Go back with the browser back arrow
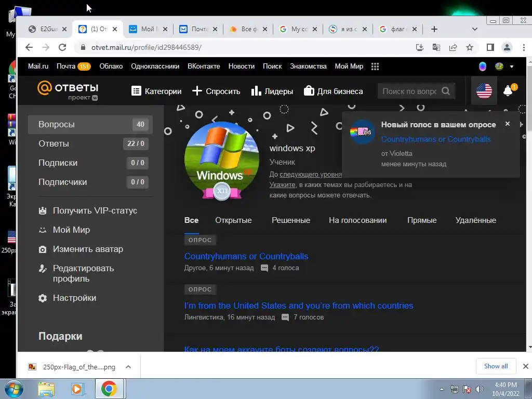Screen dimensions: 532x399 pyautogui.click(x=29, y=47)
